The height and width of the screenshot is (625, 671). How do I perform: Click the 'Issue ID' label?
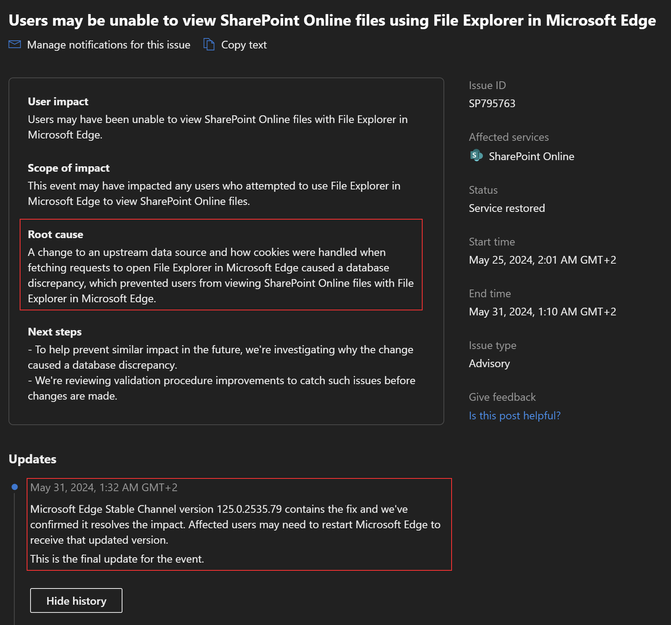(x=487, y=86)
